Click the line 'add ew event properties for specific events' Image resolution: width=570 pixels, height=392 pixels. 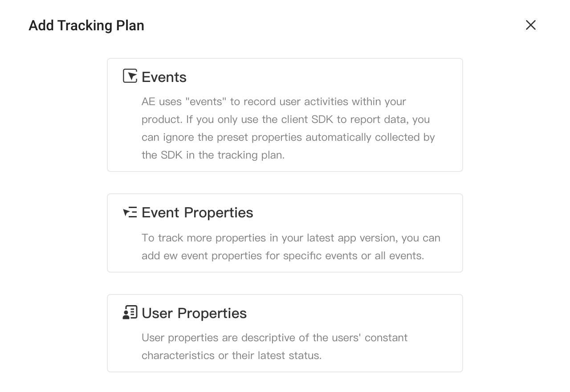pos(283,256)
